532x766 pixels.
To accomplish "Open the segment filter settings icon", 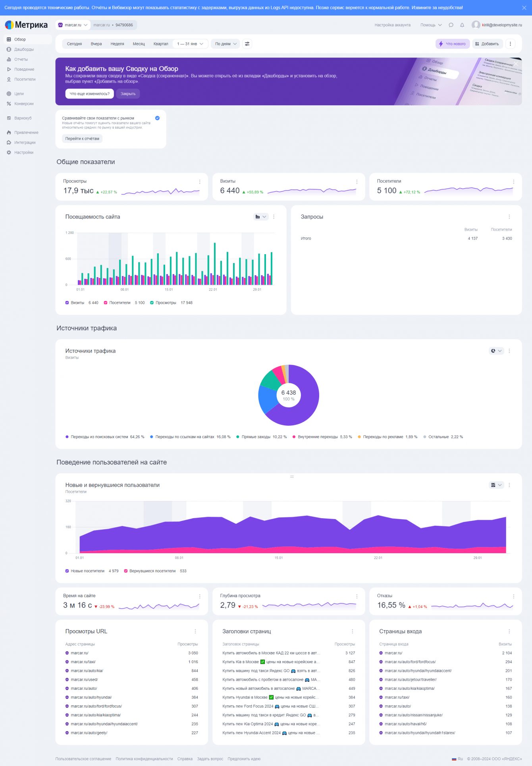I will pos(247,44).
